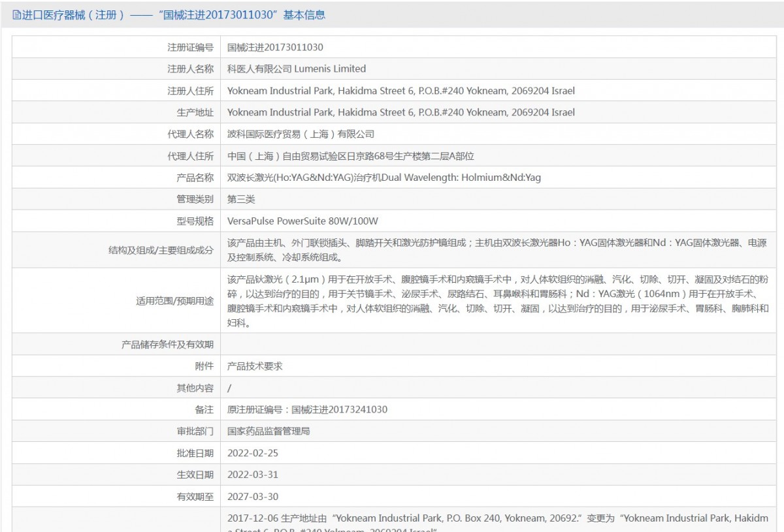Click the 有效期至 label cell
This screenshot has width=784, height=532.
[116, 497]
